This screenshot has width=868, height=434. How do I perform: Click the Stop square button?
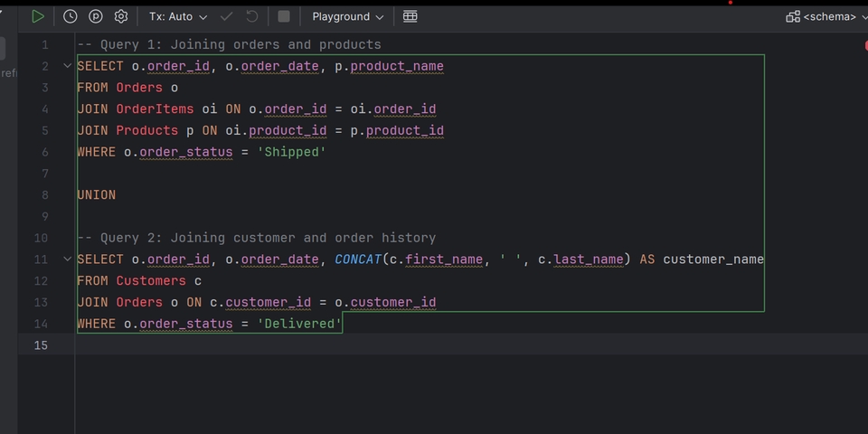coord(284,16)
